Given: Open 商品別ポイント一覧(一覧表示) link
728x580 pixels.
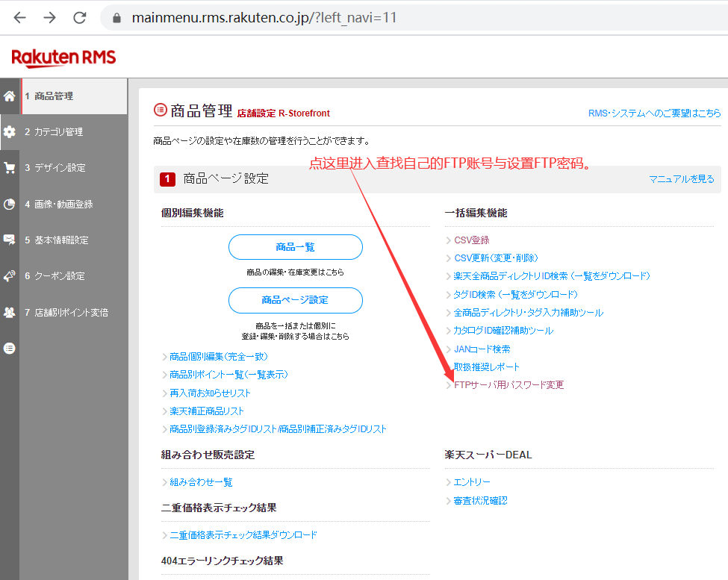Looking at the screenshot, I should pos(228,375).
